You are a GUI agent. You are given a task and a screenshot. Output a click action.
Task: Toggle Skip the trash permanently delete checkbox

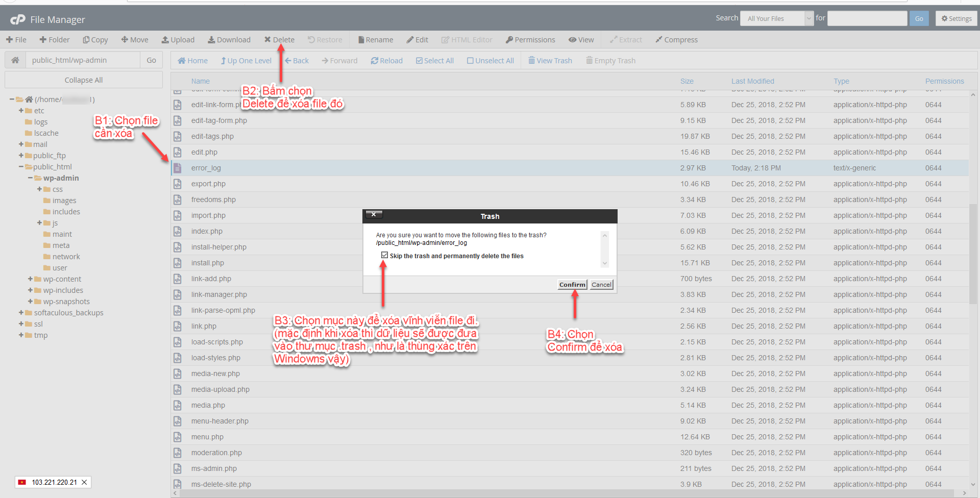tap(384, 255)
